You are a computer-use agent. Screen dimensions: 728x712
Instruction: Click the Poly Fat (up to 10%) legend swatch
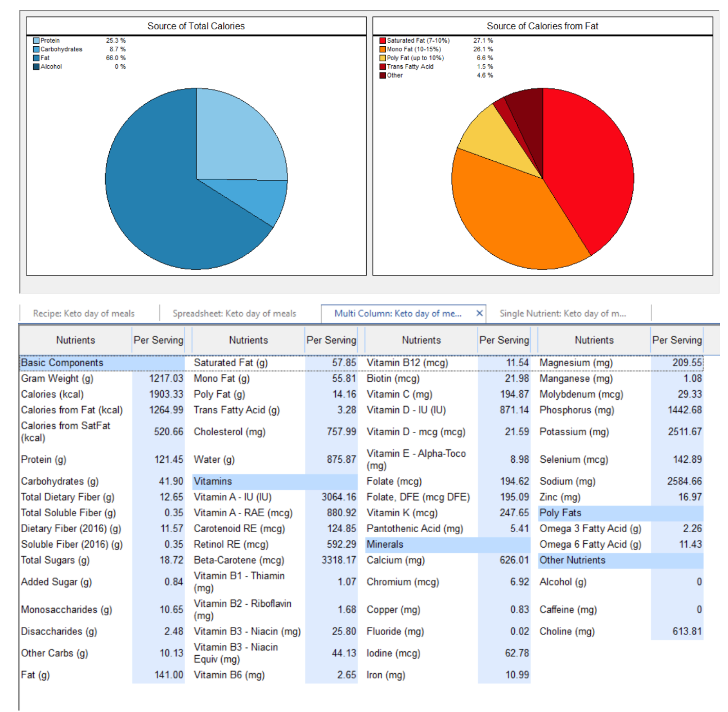point(383,58)
